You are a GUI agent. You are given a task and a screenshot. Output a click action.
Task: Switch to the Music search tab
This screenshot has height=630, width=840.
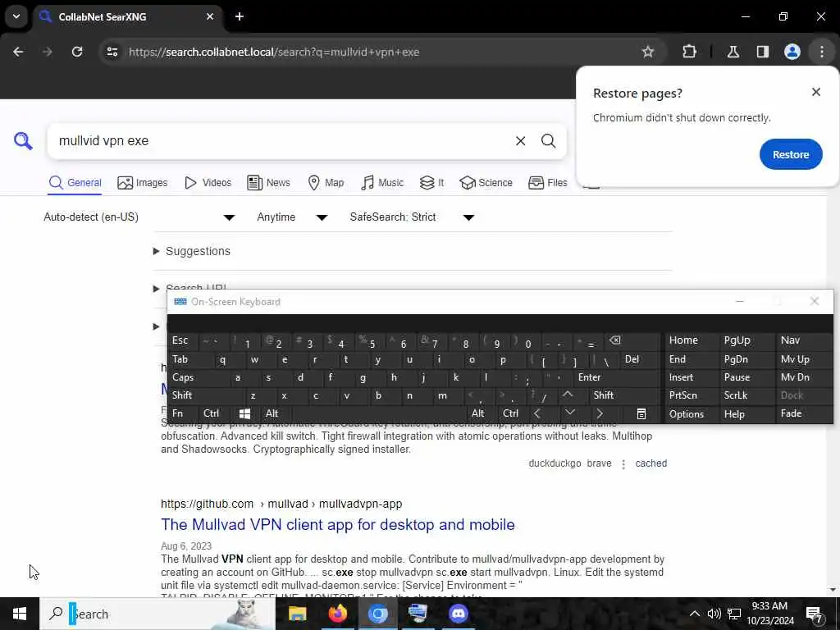382,183
